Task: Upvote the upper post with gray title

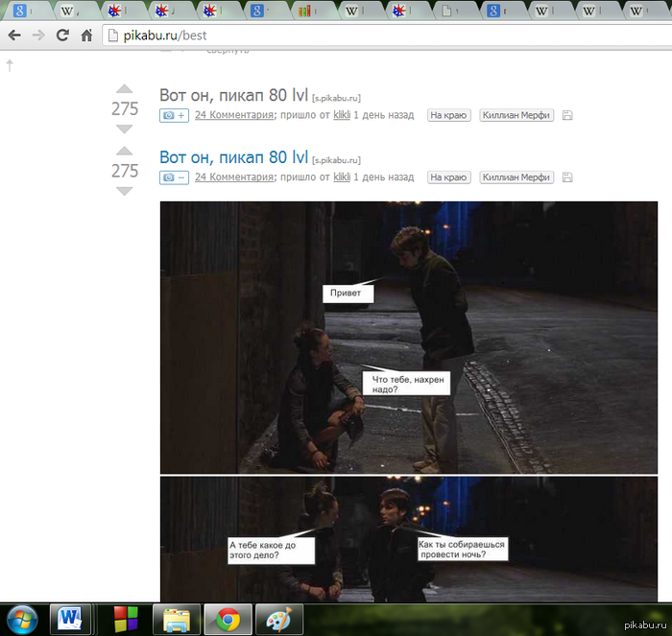Action: [124, 89]
